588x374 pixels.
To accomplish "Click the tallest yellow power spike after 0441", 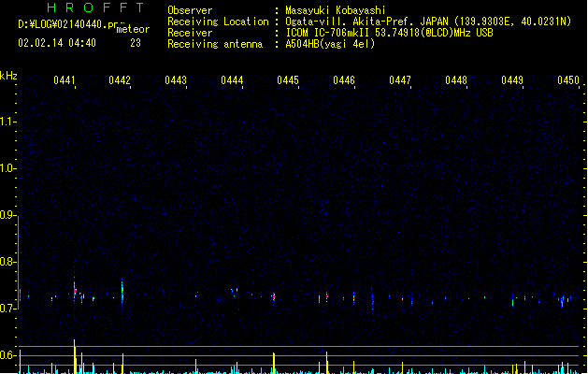I will tap(75, 356).
